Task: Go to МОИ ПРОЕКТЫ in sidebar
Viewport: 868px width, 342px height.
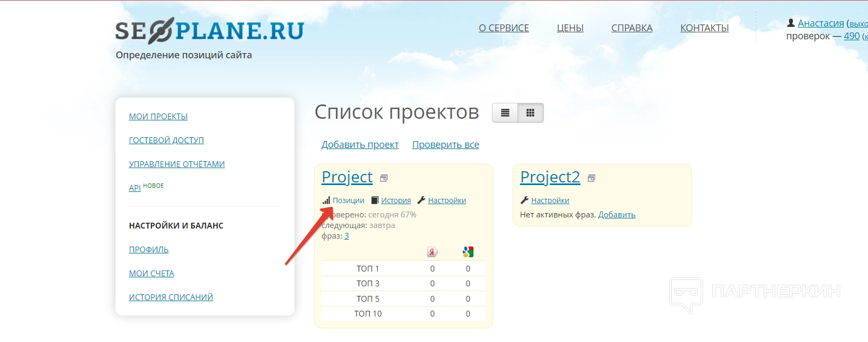Action: click(x=158, y=117)
